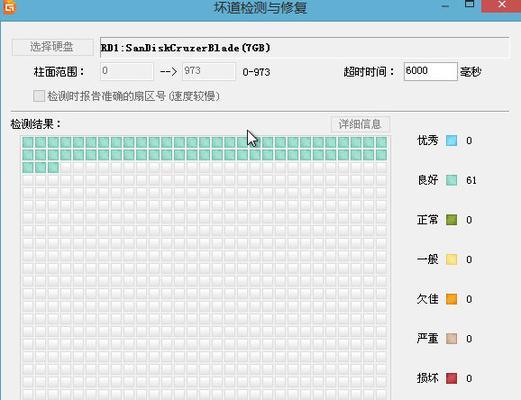
Task: Click the DiskGenius app icon in title bar
Action: tap(9, 7)
